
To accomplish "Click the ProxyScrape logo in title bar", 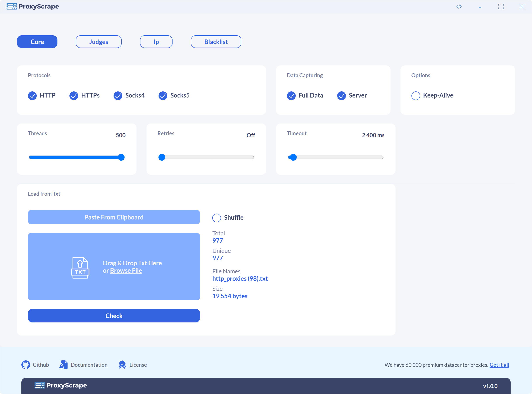I will pos(33,7).
